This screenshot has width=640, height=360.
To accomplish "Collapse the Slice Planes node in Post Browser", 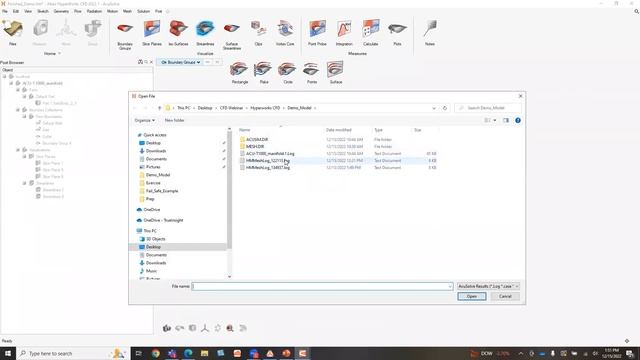I will click(x=24, y=156).
